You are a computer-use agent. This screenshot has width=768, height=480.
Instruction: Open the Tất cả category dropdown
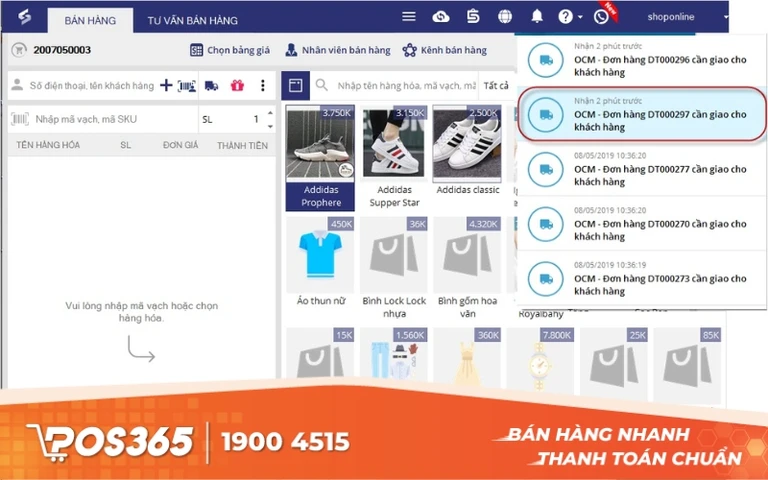click(496, 86)
